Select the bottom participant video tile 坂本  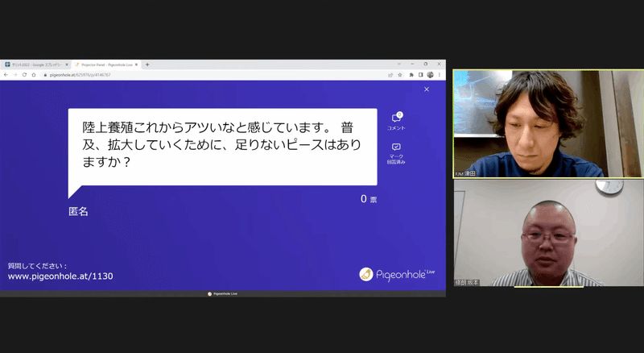(x=548, y=232)
